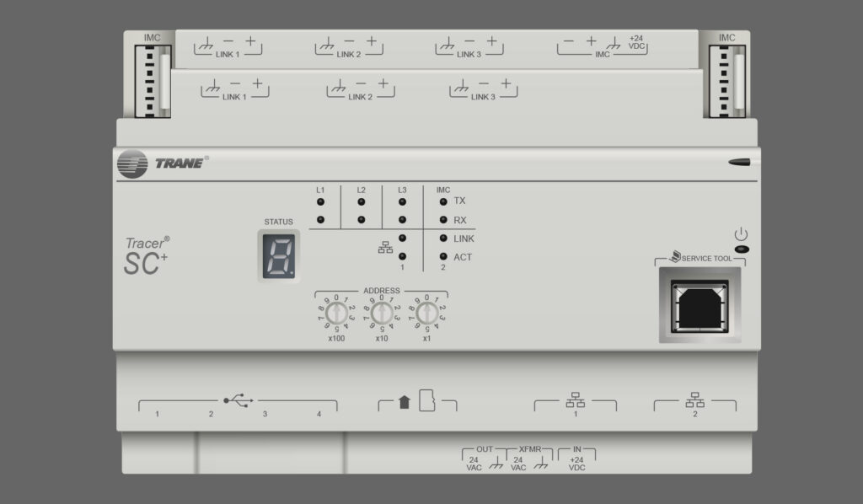863x504 pixels.
Task: Click the IMC TX LED
Action: [x=443, y=202]
